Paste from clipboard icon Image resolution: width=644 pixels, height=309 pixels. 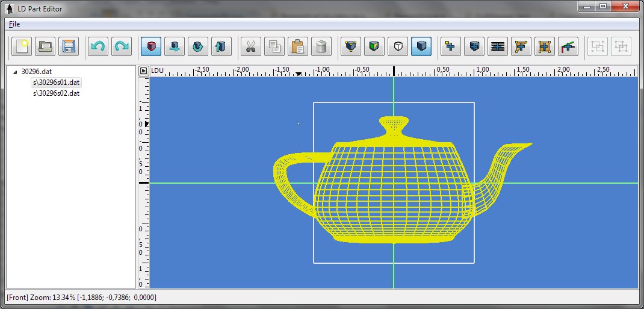pyautogui.click(x=297, y=46)
